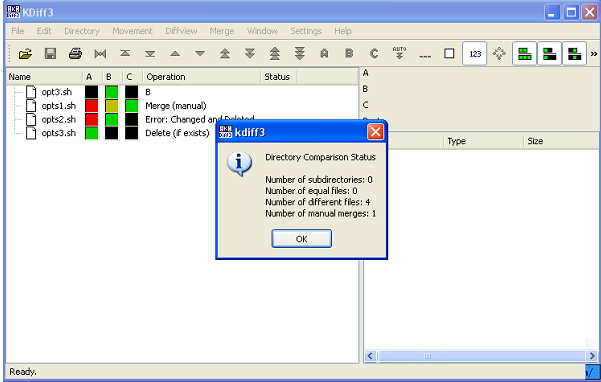Select the opts2.sh file row
Image resolution: width=601 pixels, height=382 pixels.
(182, 120)
